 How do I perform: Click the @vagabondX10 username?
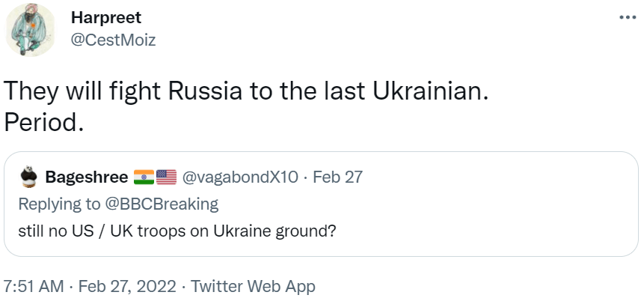(240, 177)
